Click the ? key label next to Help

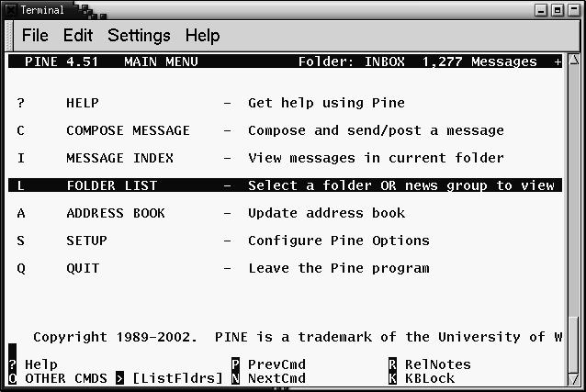click(x=12, y=364)
